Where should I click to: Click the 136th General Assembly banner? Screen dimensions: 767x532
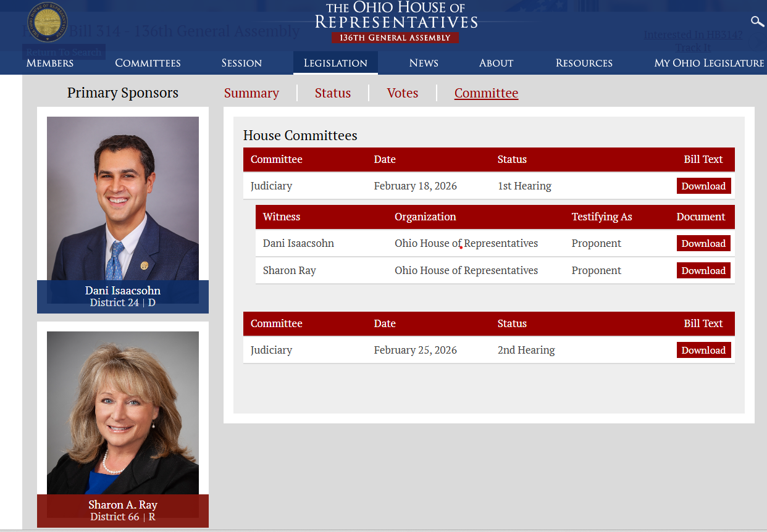click(x=395, y=38)
